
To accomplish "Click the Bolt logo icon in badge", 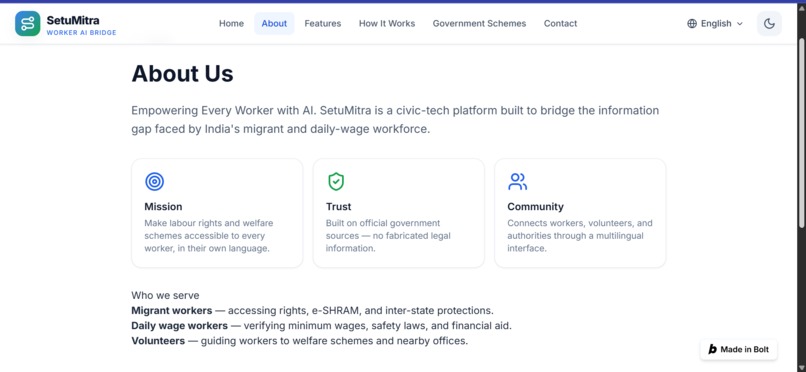I will coord(712,349).
